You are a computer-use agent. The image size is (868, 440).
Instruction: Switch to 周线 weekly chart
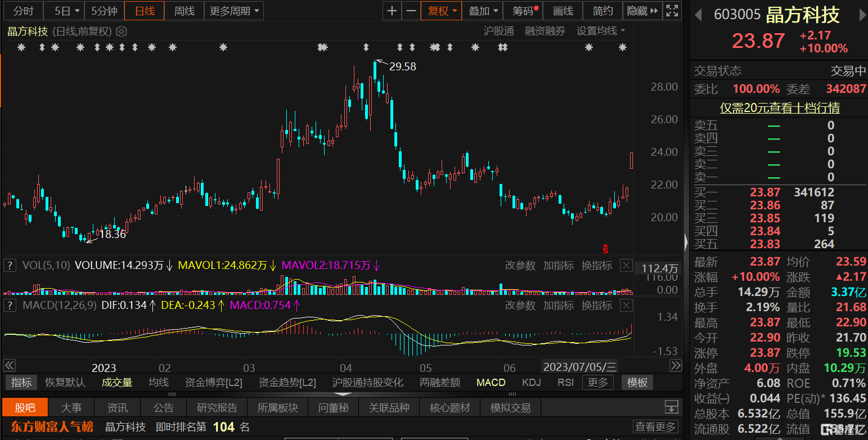coord(184,11)
